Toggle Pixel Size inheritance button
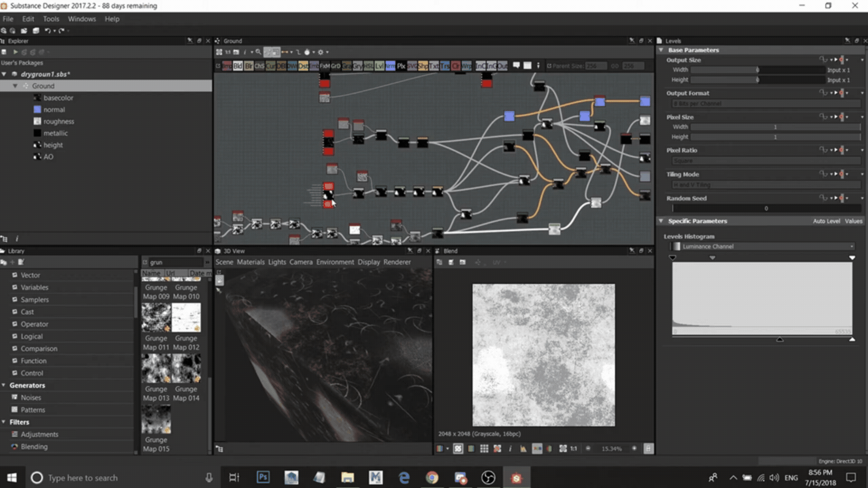This screenshot has height=488, width=868. (x=841, y=117)
